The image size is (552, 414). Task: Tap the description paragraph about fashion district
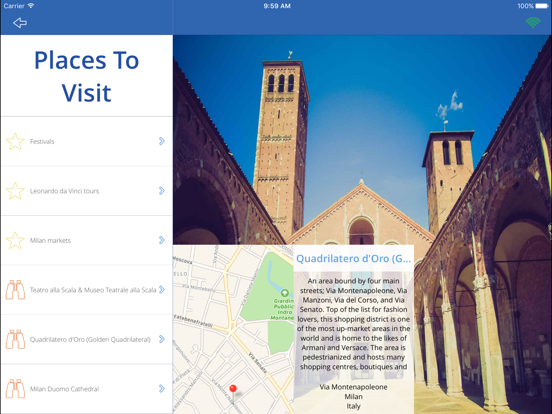[353, 324]
